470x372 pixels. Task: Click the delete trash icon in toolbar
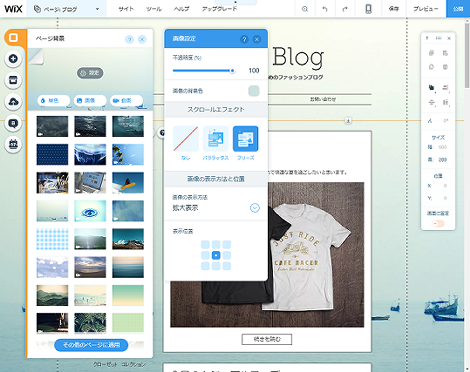(445, 67)
